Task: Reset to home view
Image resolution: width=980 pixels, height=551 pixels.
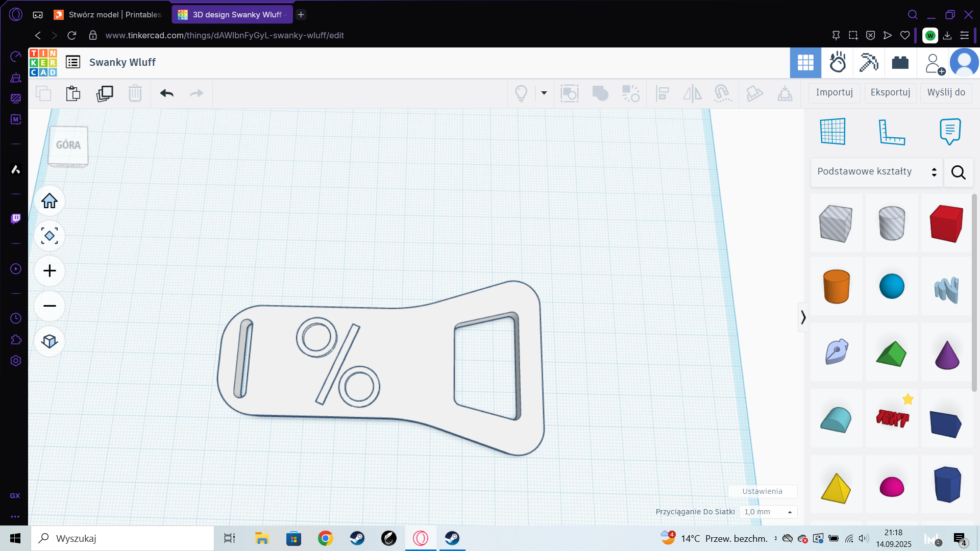Action: [50, 201]
